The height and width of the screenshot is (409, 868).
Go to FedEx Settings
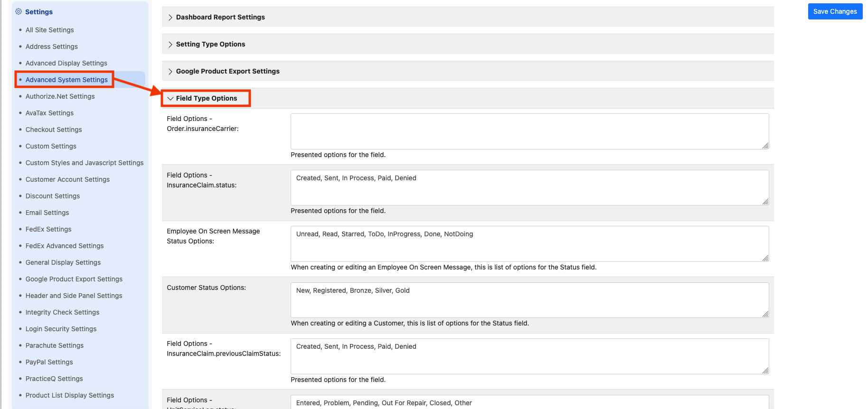(48, 229)
